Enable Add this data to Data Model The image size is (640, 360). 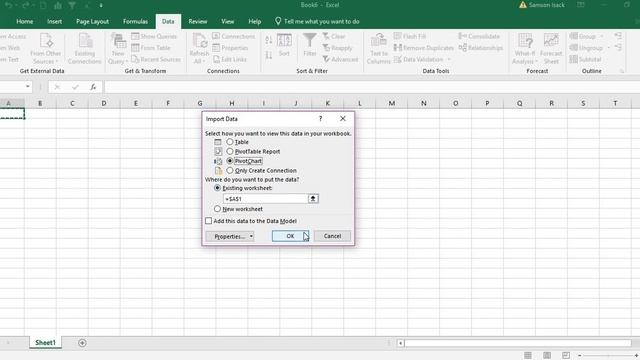click(x=209, y=221)
